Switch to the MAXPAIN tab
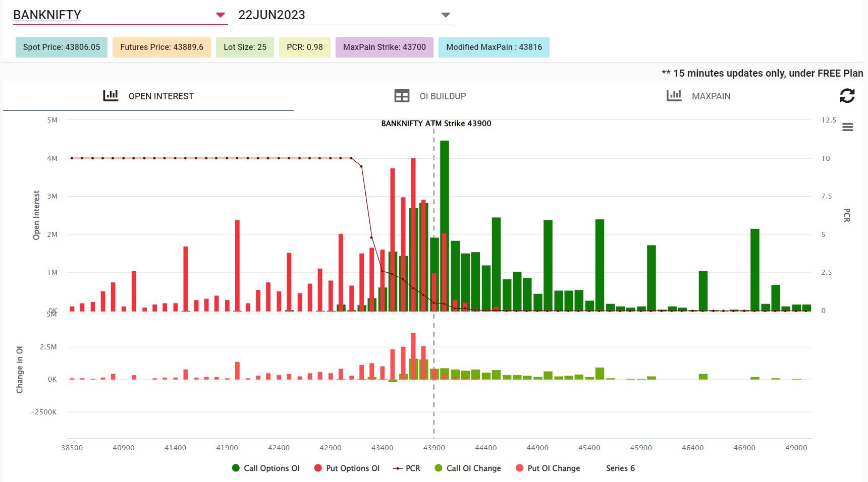 pos(698,96)
